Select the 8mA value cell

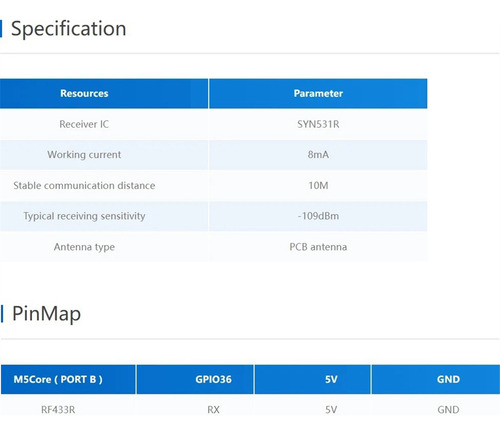pos(318,155)
